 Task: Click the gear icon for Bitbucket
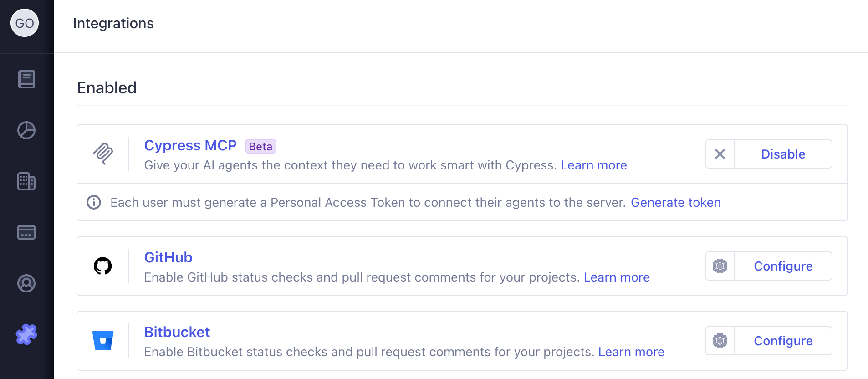click(x=720, y=341)
